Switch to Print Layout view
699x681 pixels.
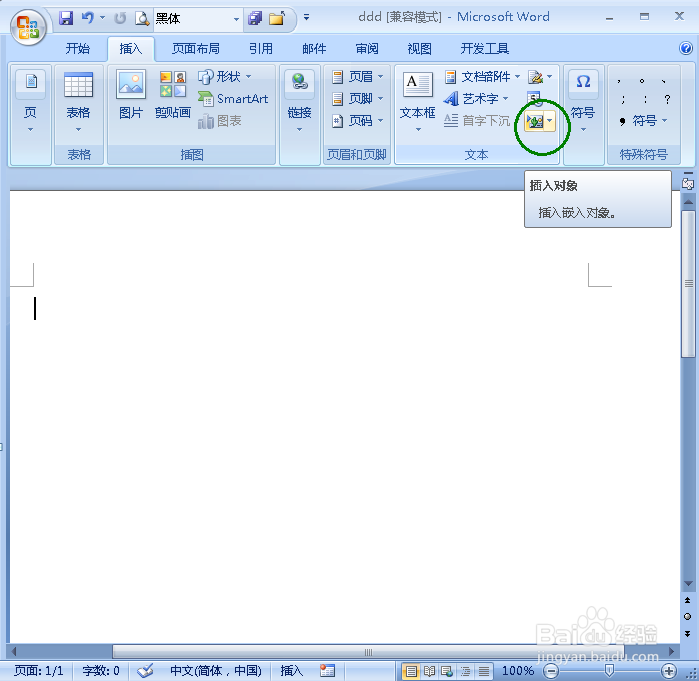(x=411, y=671)
